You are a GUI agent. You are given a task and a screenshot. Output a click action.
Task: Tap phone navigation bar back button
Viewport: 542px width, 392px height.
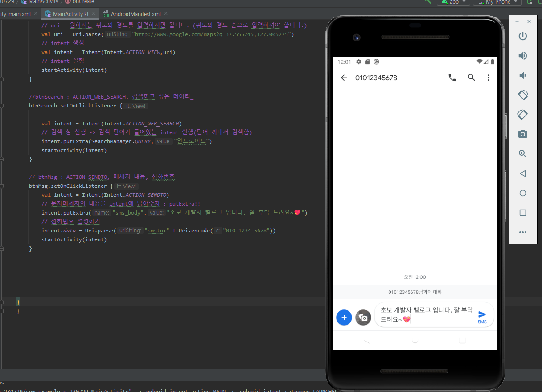click(x=367, y=341)
